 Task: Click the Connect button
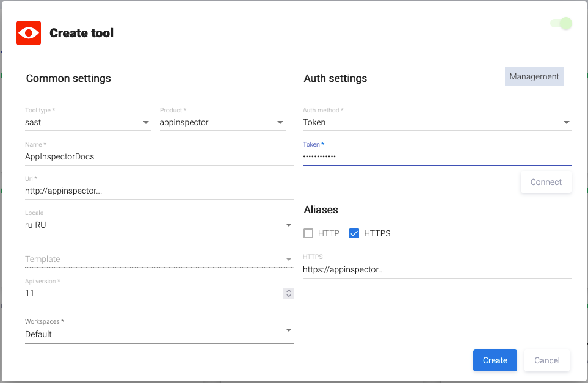click(x=546, y=182)
